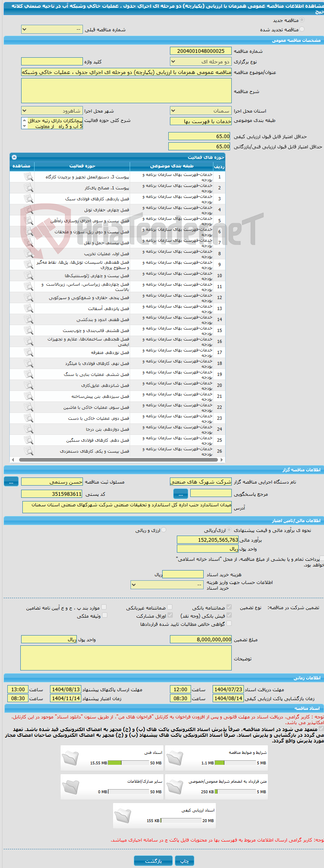Screen dimensions: 324x868
Task: Click the چاپ print button
Action: click(x=185, y=861)
